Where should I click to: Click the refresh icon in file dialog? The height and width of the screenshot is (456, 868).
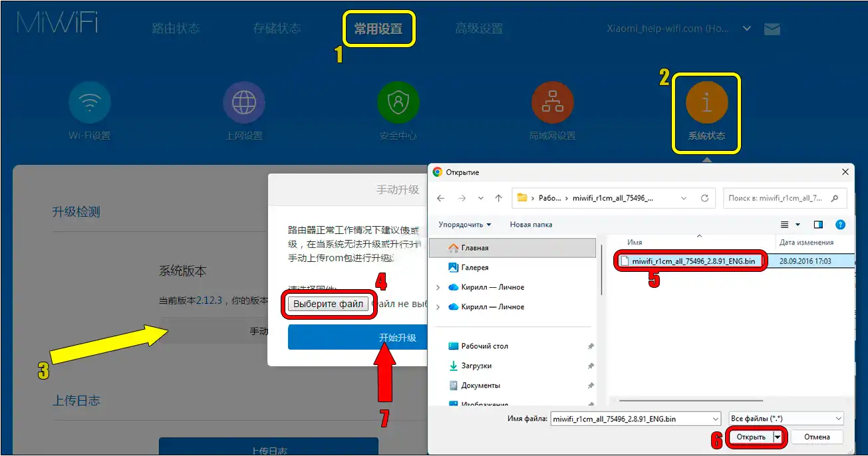pyautogui.click(x=704, y=198)
